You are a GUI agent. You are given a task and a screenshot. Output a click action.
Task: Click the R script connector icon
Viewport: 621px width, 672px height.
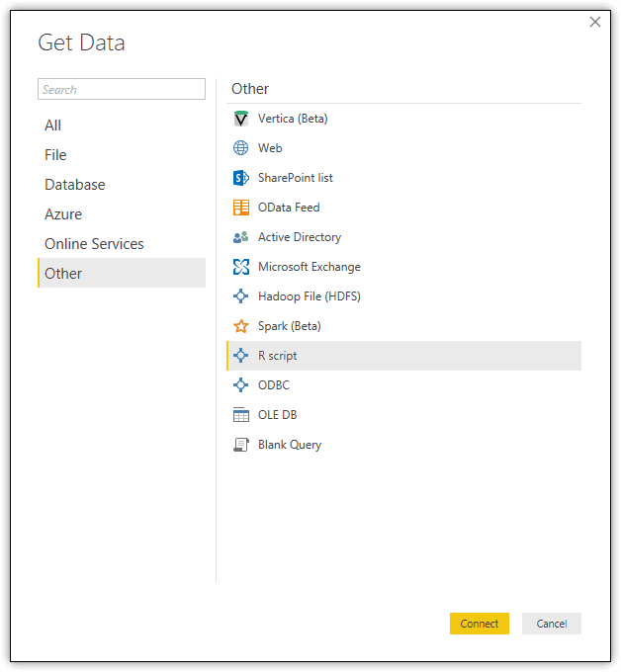pyautogui.click(x=240, y=356)
